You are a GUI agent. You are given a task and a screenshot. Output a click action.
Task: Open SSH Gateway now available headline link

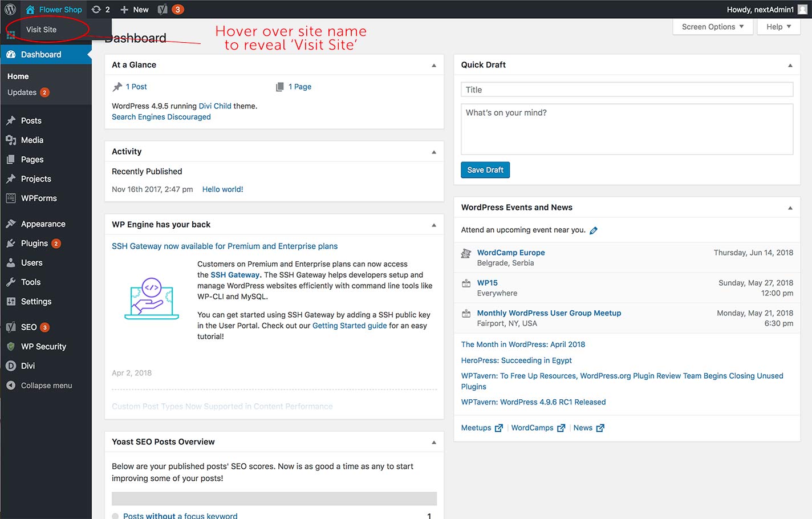(225, 246)
